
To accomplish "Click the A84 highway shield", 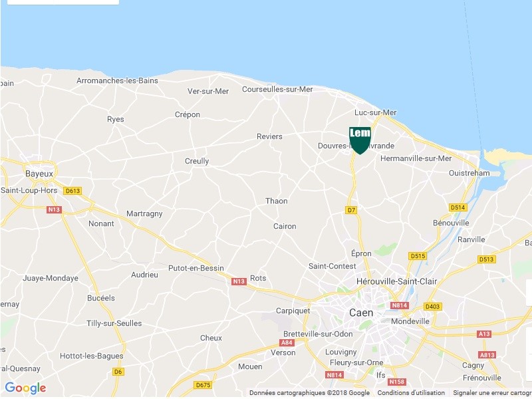I will pos(287,342).
